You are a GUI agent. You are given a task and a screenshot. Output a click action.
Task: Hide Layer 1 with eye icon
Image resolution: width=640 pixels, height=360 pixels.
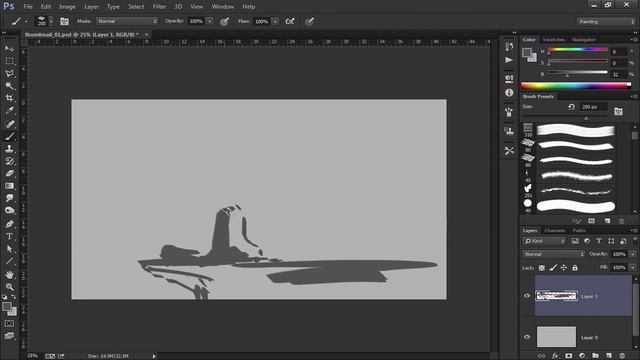[527, 296]
